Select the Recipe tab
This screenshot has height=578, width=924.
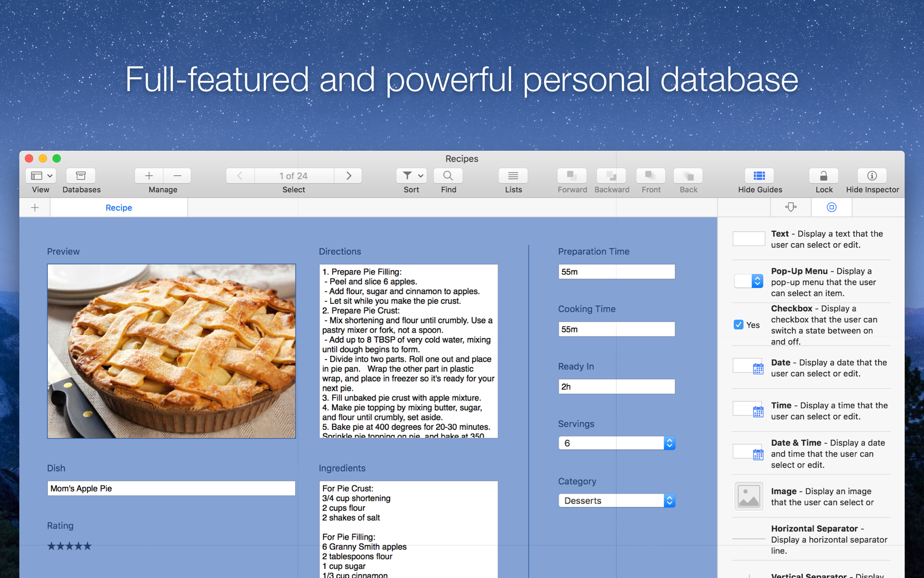(x=118, y=208)
